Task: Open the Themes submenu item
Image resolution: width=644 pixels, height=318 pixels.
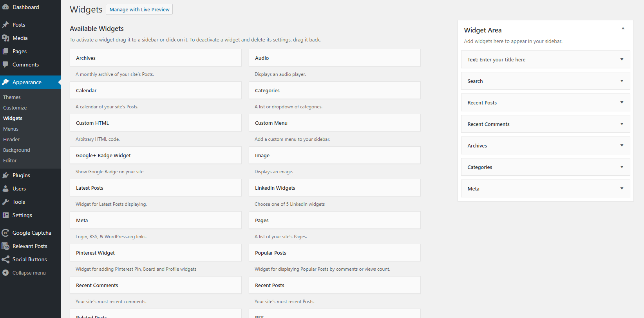Action: (x=12, y=97)
